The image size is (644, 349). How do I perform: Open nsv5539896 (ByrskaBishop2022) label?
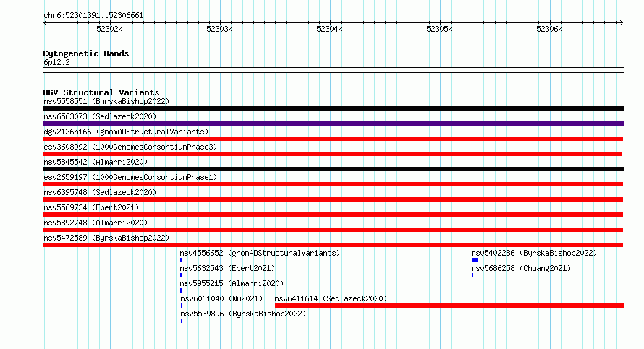tap(243, 314)
